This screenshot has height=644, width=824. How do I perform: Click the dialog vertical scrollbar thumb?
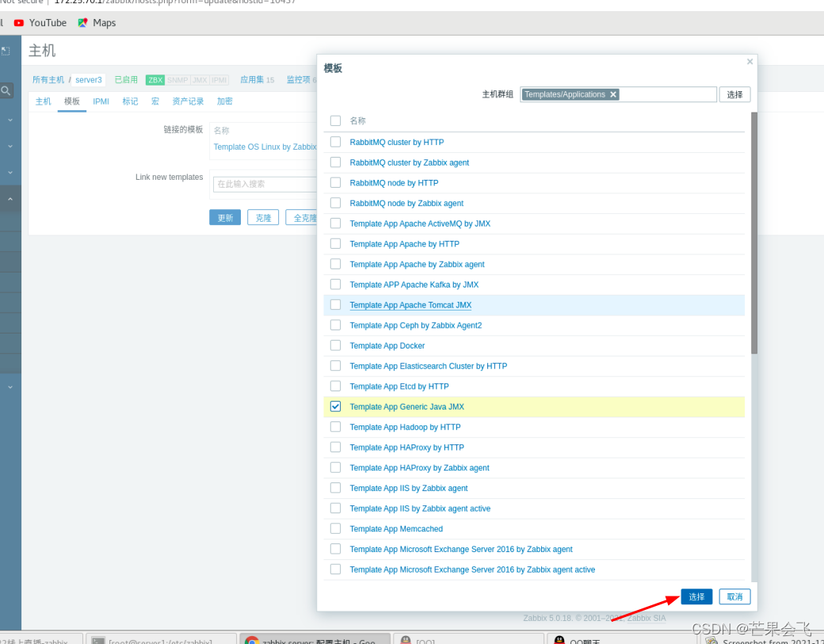point(754,233)
